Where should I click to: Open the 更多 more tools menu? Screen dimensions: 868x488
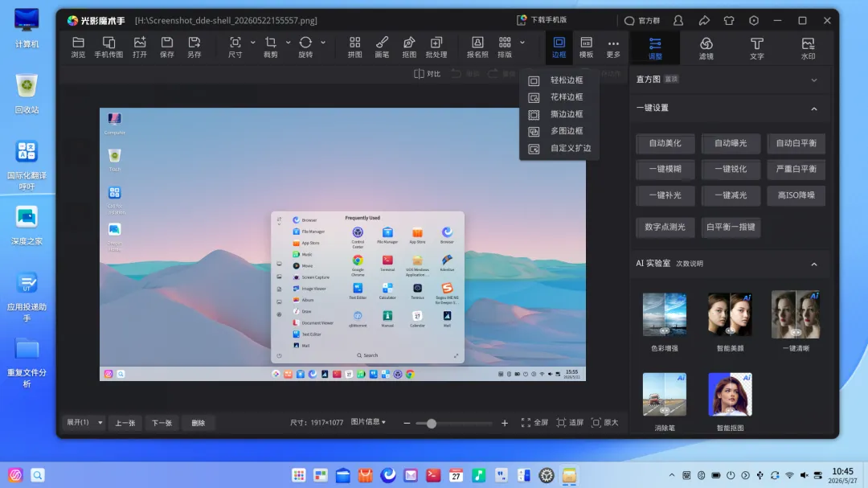point(613,47)
